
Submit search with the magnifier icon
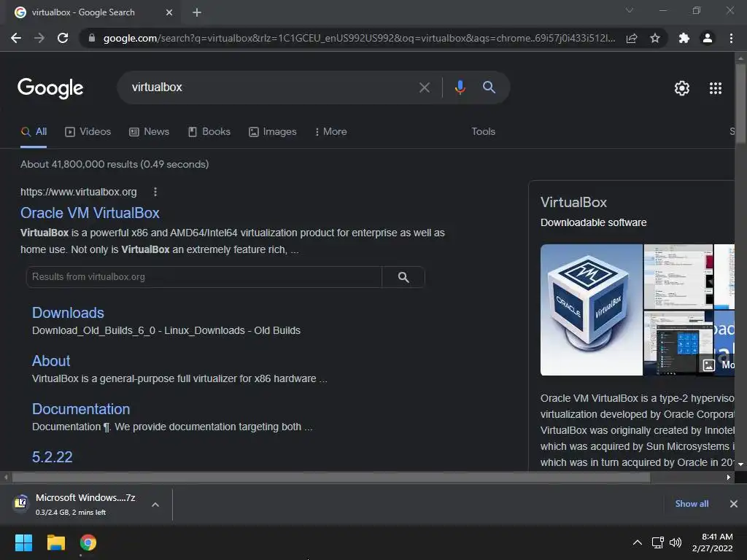pyautogui.click(x=489, y=87)
